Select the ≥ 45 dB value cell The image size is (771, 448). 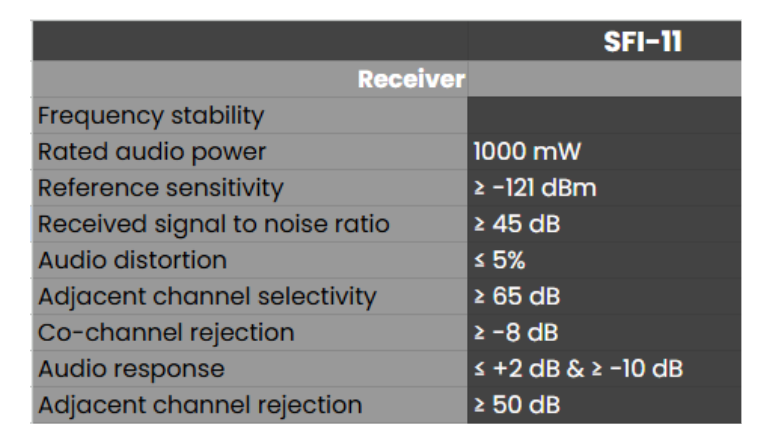click(517, 224)
